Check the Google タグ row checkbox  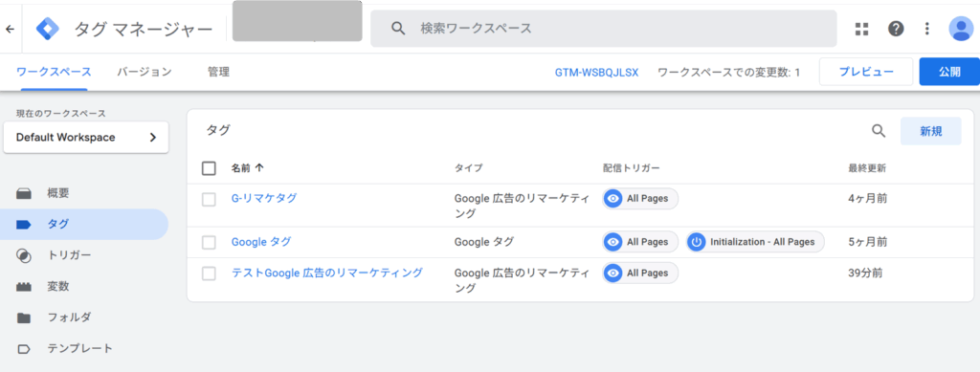click(x=209, y=242)
